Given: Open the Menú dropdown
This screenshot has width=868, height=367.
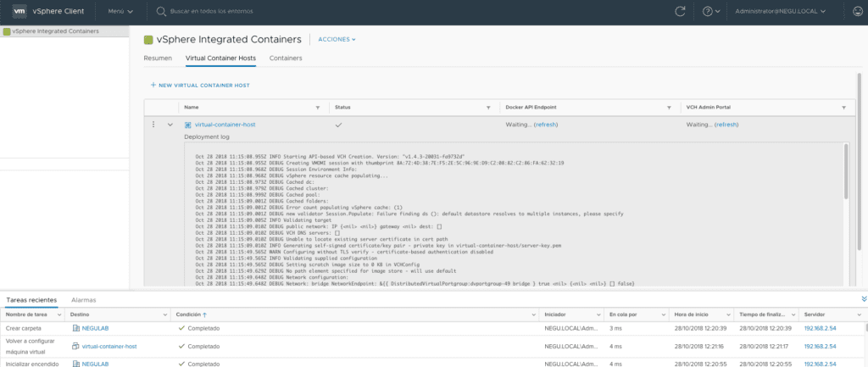Looking at the screenshot, I should [120, 11].
